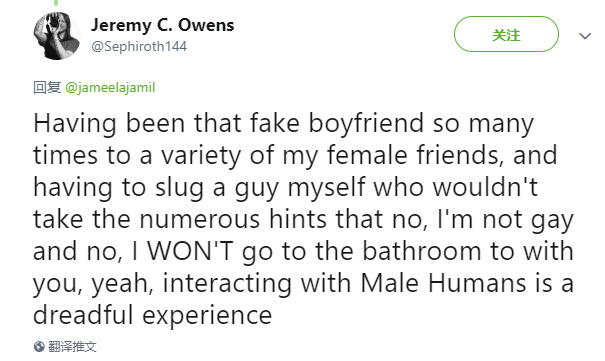Click the phrase "Male Humans" in the tweet
The width and height of the screenshot is (605, 361).
pos(443,283)
